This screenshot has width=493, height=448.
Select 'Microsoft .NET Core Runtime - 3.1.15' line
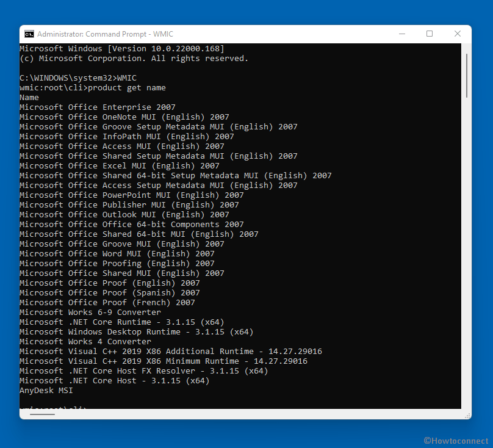coord(122,322)
